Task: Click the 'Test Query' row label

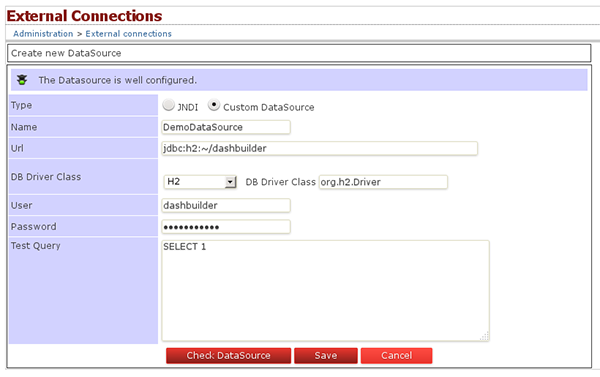Action: click(x=36, y=246)
